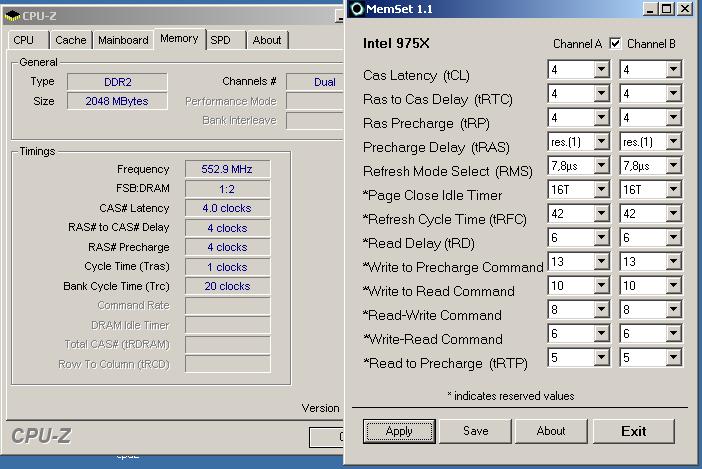Minimize the MemSet window

(651, 9)
